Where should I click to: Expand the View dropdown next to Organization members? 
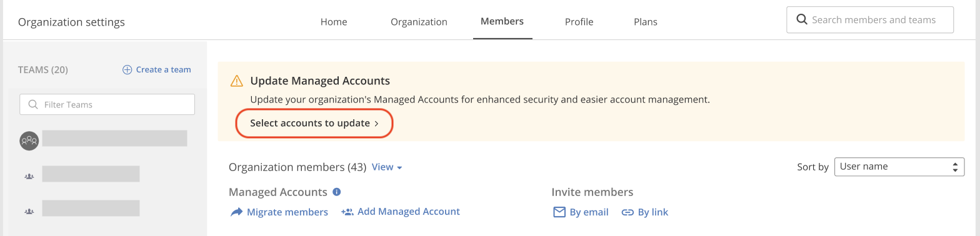(x=387, y=167)
